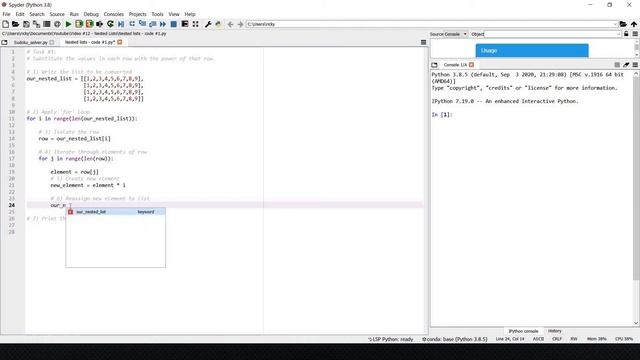The image size is (640, 360).
Task: Re-run last script
Action: (110, 24)
